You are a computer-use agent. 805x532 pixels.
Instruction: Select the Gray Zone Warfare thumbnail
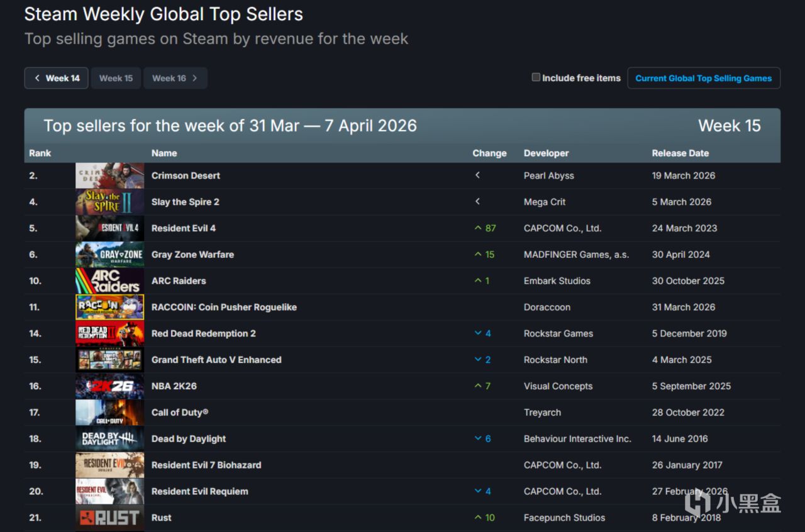[109, 255]
